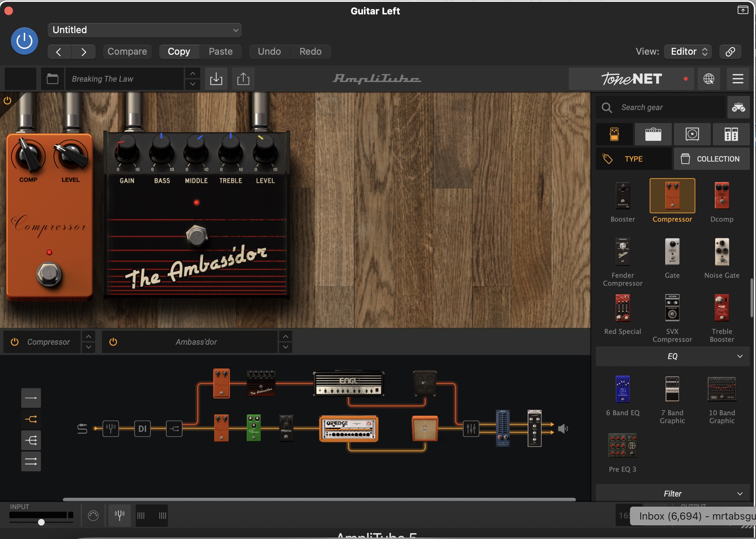Open the Custom Shop icon beside search
Viewport: 756px width, 539px height.
click(x=738, y=107)
